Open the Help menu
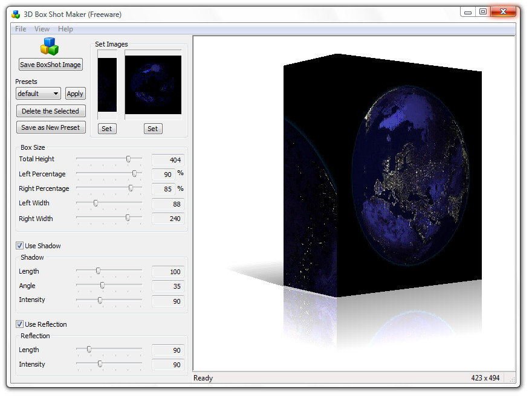 [65, 29]
